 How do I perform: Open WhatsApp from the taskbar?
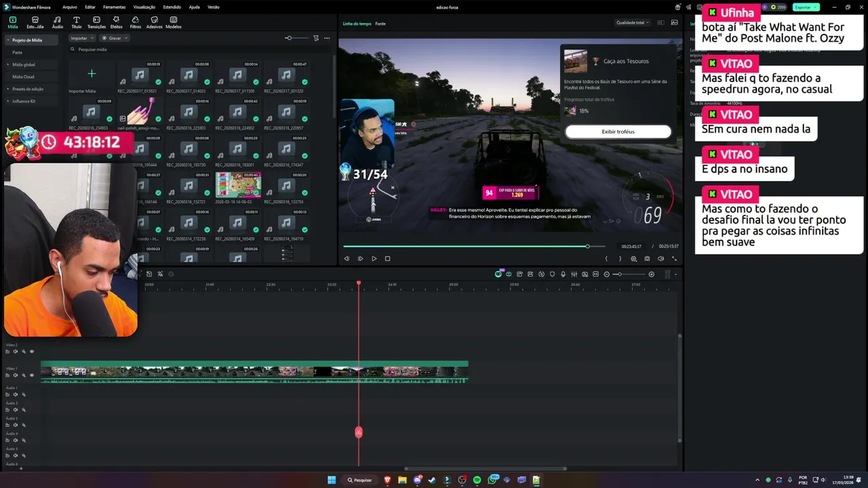point(492,480)
